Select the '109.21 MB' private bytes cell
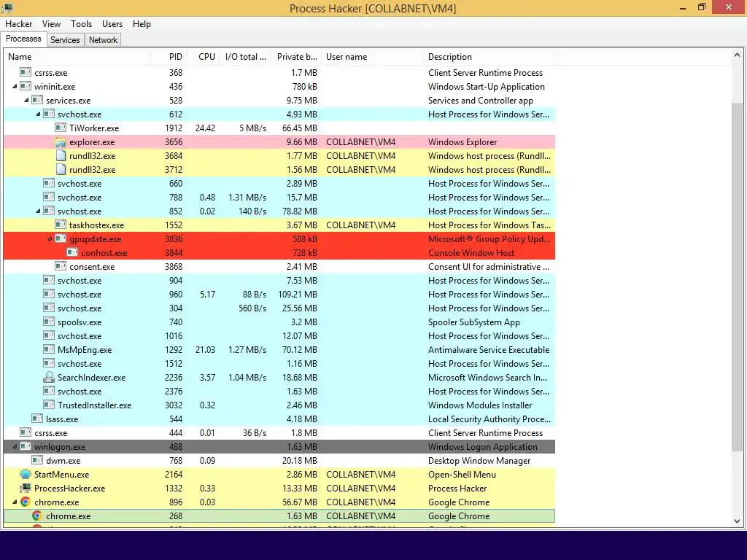 (x=298, y=295)
